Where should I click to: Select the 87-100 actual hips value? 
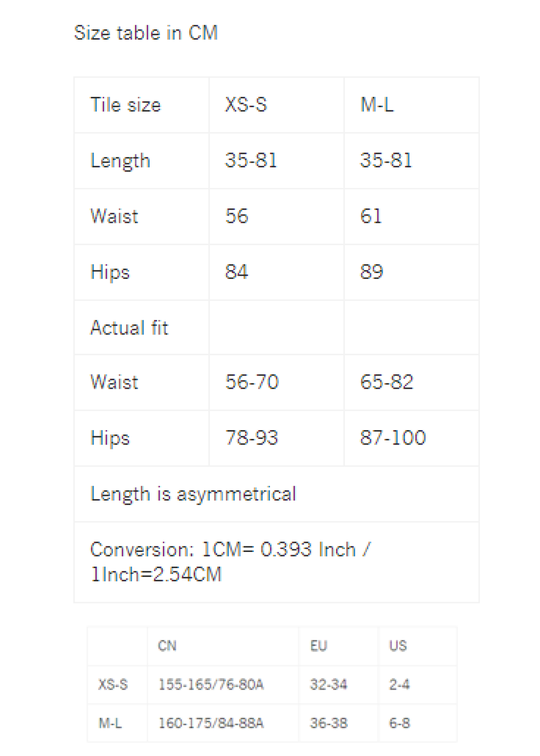click(393, 438)
